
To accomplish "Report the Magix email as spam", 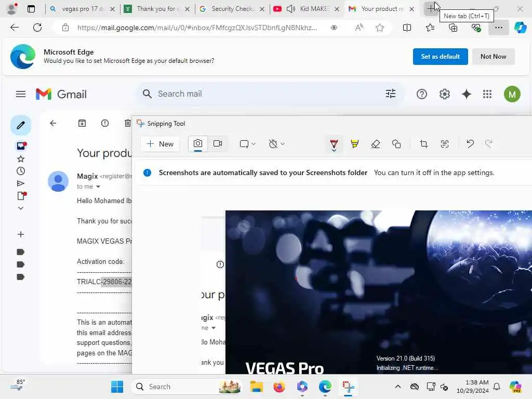I will click(105, 123).
